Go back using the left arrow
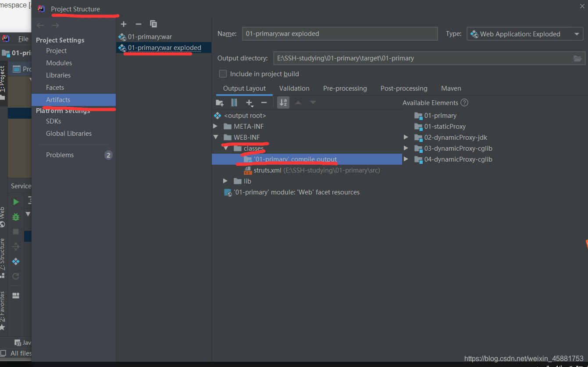The image size is (588, 367). (x=40, y=25)
